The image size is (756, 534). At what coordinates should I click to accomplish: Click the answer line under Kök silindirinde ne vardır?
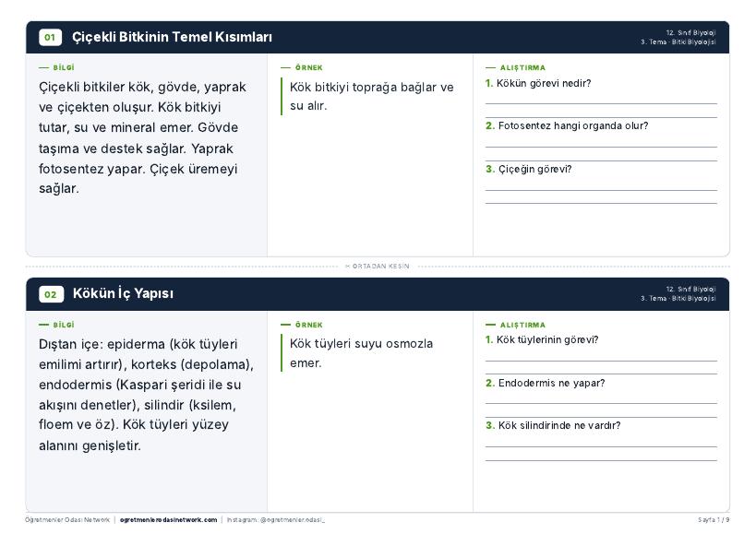(x=601, y=447)
